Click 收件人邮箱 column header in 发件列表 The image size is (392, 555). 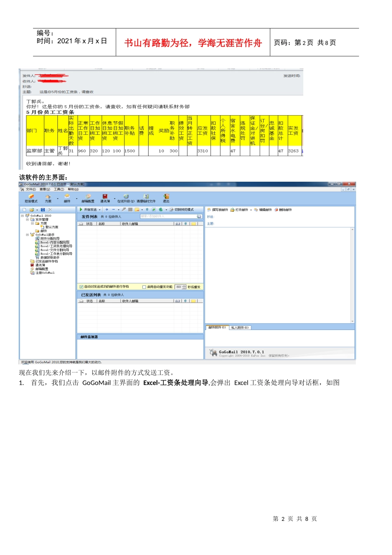[x=147, y=224]
